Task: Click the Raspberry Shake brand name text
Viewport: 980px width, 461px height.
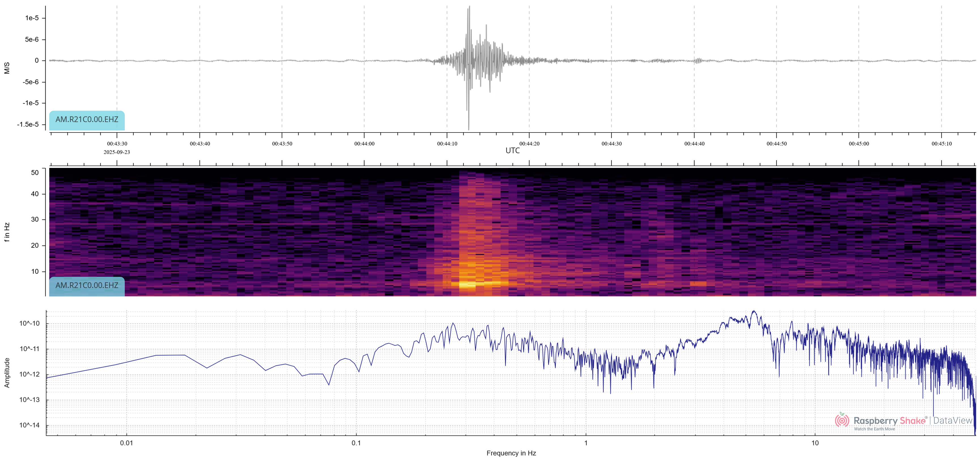Action: (x=890, y=421)
